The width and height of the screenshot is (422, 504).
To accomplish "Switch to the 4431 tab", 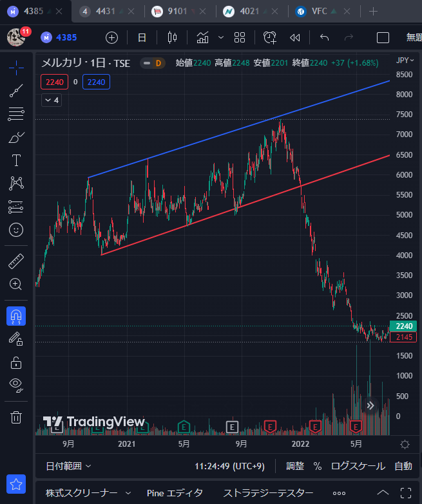I will (x=105, y=11).
